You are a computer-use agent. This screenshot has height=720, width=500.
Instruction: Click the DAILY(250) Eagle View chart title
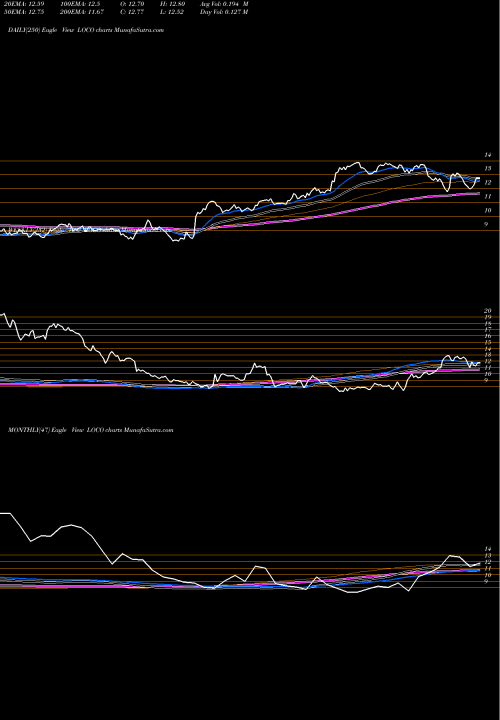pos(86,30)
